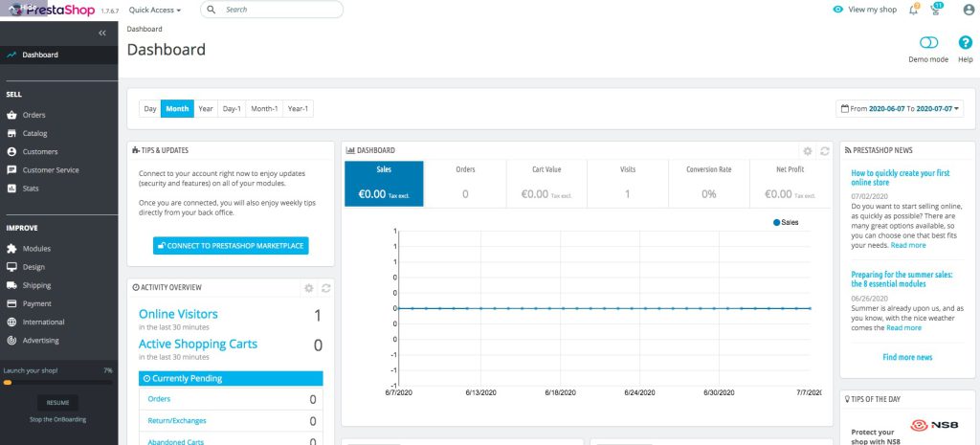Click the Shipping truck icon
The height and width of the screenshot is (445, 980).
click(x=11, y=285)
